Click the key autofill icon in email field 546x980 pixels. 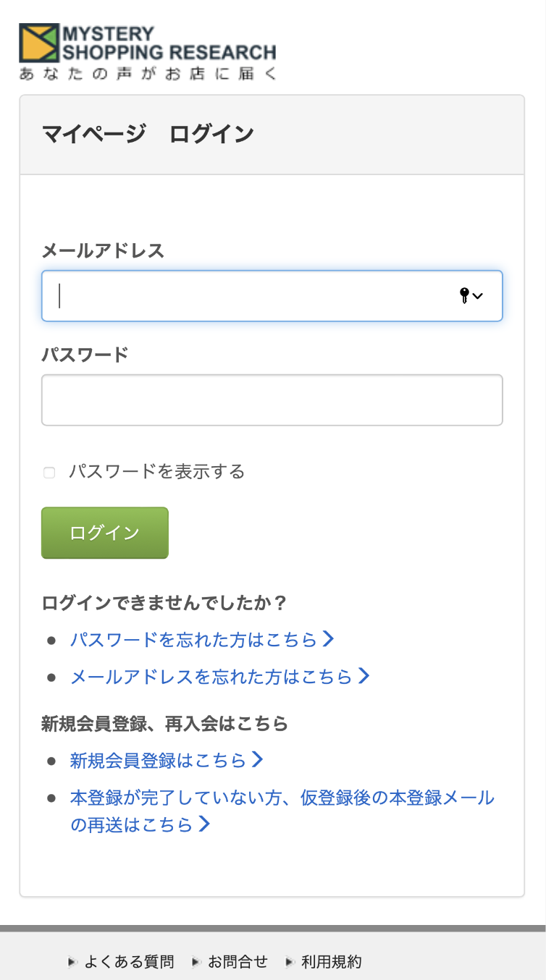463,295
